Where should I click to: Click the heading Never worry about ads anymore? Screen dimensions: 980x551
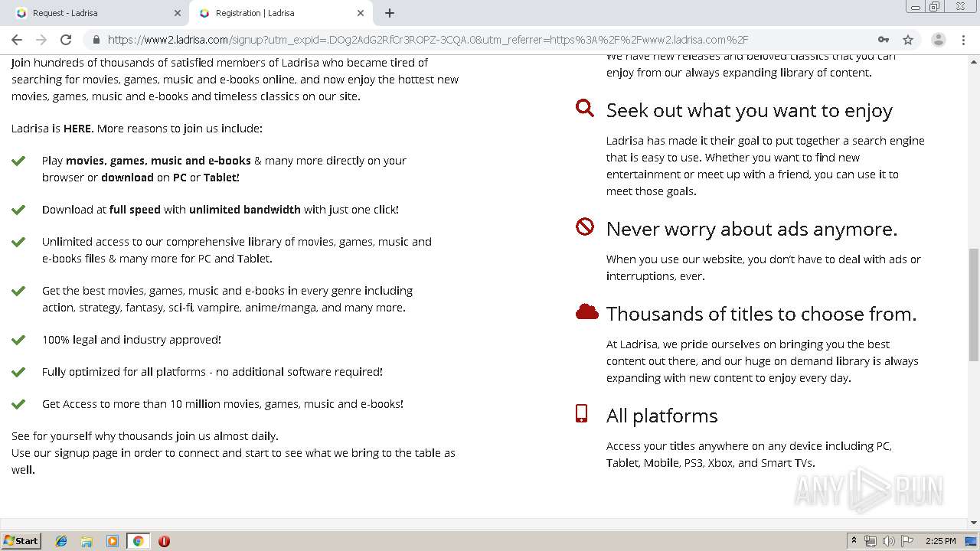(x=752, y=229)
